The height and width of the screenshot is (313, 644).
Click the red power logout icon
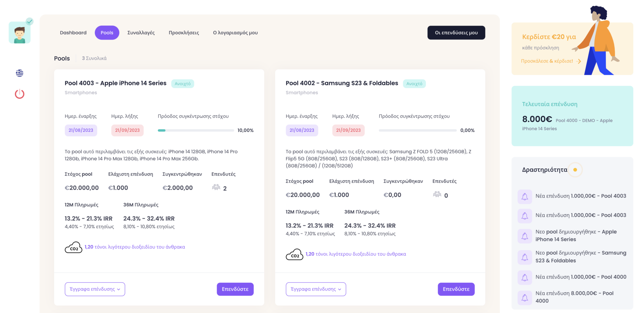pos(19,94)
